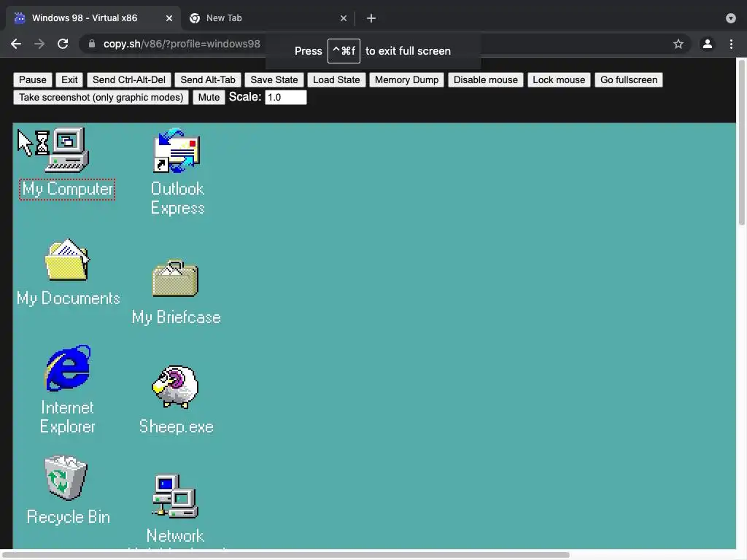Screen dimensions: 747x560
Task: Click the Sheep.exe label
Action: coord(177,426)
